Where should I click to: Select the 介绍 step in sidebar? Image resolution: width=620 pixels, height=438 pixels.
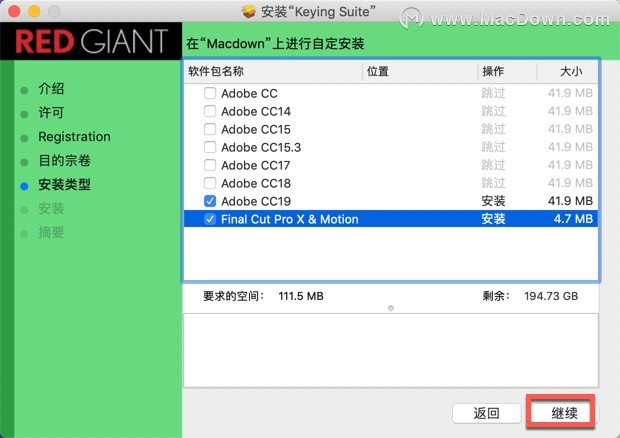click(x=51, y=89)
